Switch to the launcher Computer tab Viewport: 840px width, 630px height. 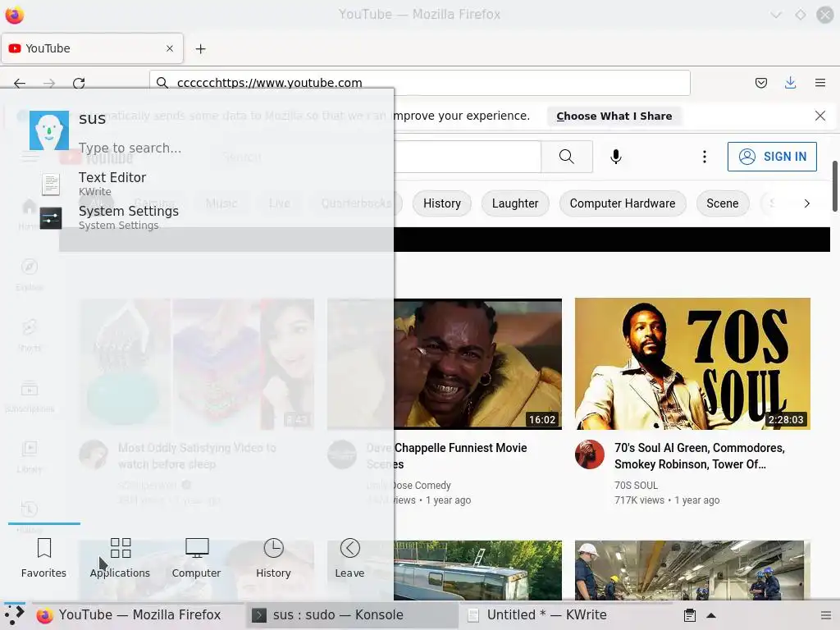[196, 558]
